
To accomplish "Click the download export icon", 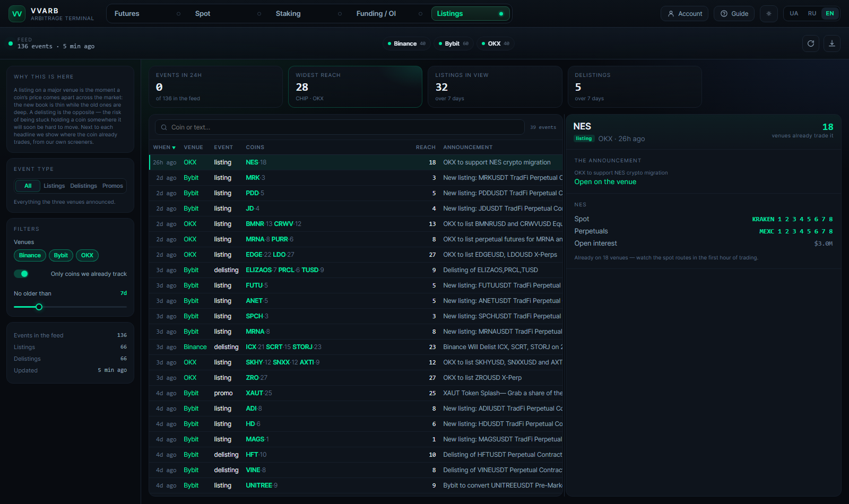I will (x=832, y=44).
